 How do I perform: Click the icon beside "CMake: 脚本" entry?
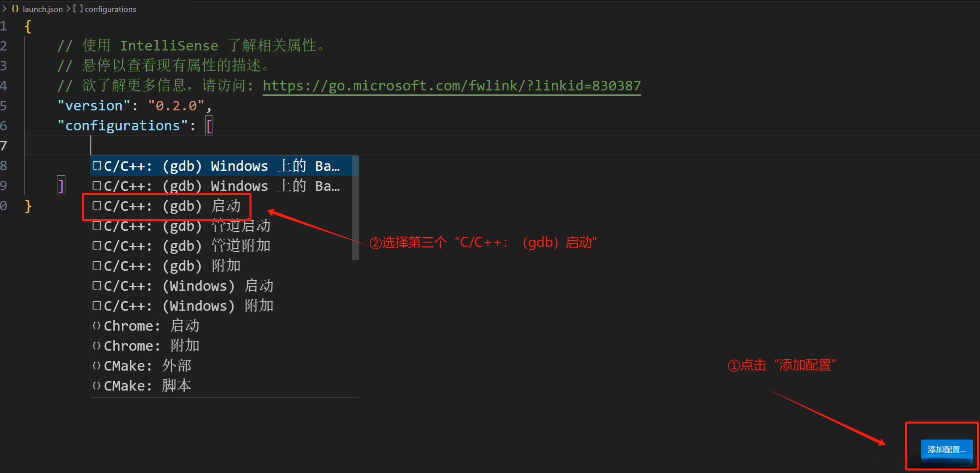(96, 385)
